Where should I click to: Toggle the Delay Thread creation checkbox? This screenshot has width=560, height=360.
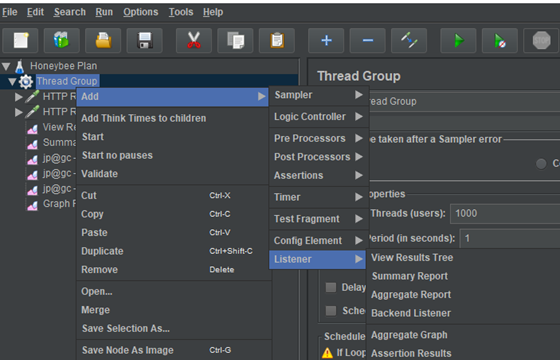pos(331,287)
